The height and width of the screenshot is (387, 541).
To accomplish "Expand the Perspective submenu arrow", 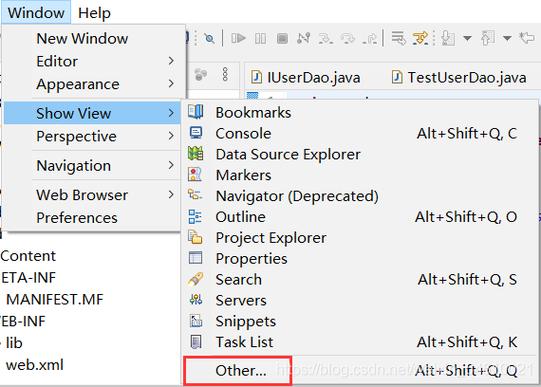I will (171, 136).
